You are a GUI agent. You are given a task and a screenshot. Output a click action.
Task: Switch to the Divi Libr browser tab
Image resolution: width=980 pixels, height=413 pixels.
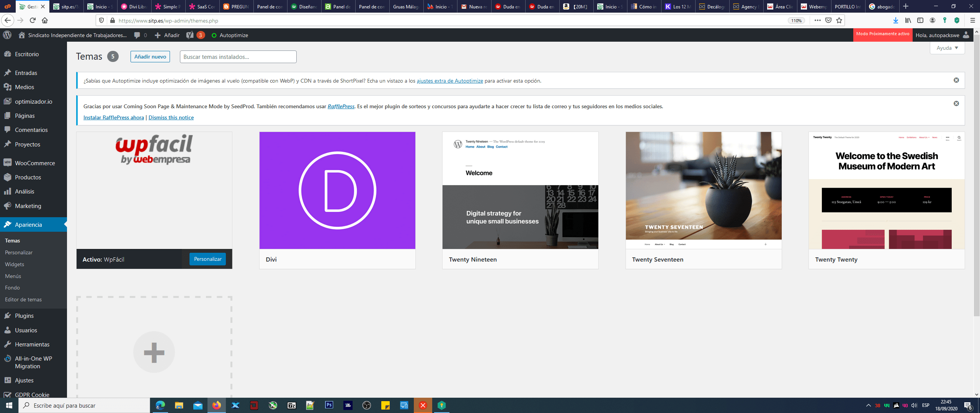(134, 7)
